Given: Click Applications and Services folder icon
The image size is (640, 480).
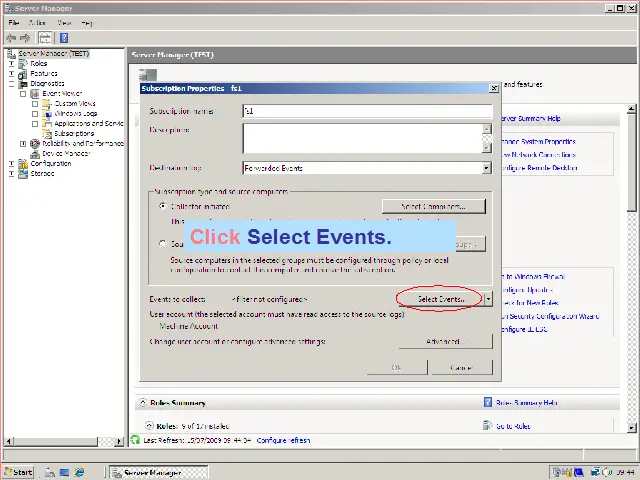Looking at the screenshot, I should [x=47, y=124].
